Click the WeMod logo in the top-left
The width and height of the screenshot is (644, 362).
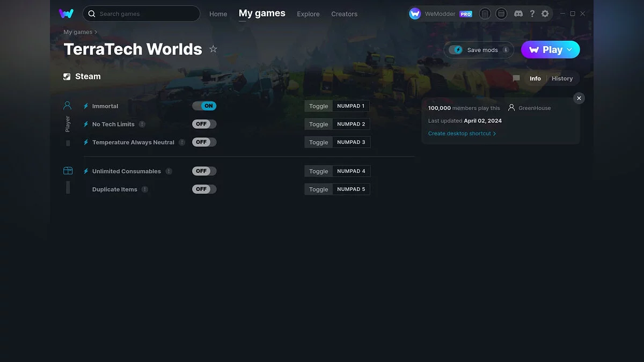click(x=66, y=13)
